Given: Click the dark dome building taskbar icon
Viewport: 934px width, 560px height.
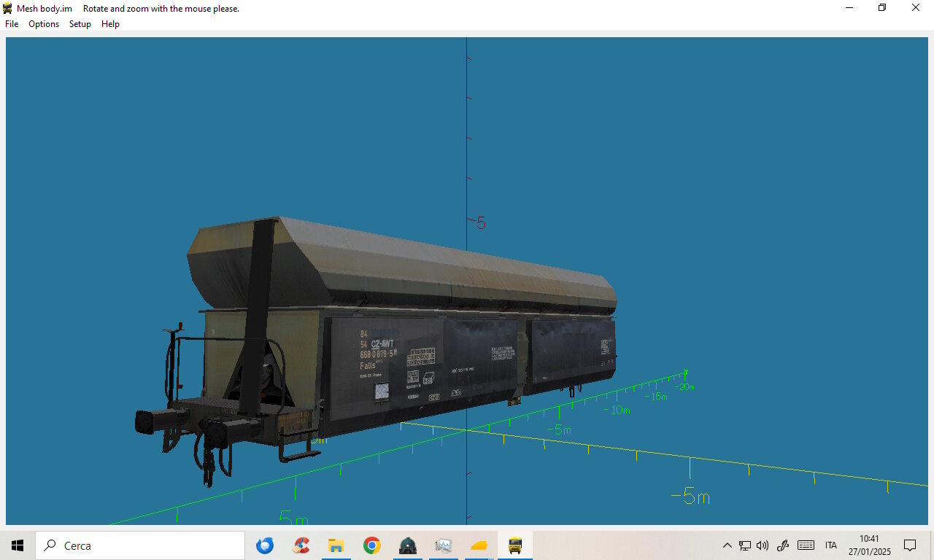Looking at the screenshot, I should coord(407,545).
